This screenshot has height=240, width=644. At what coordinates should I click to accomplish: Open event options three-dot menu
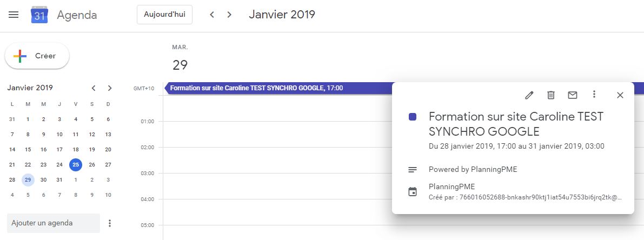click(x=594, y=95)
